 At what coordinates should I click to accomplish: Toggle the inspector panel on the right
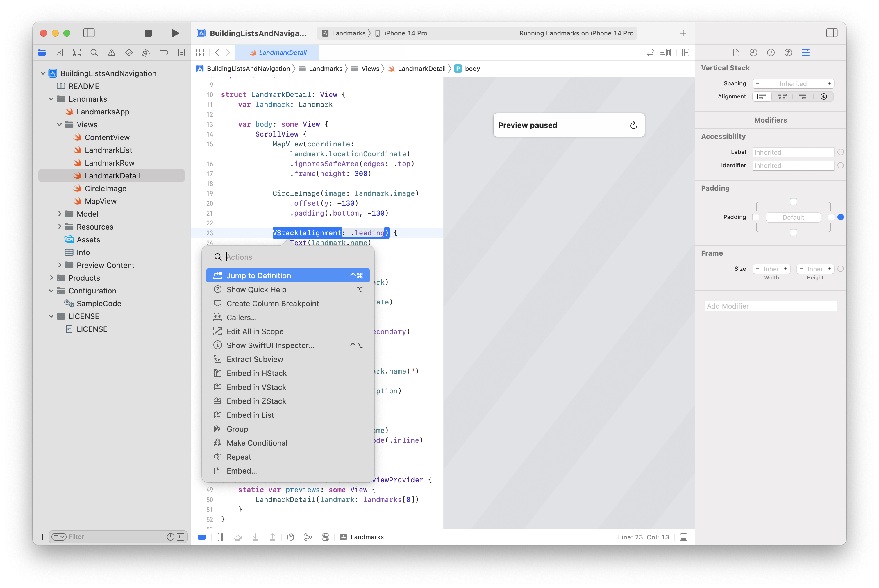click(x=832, y=33)
